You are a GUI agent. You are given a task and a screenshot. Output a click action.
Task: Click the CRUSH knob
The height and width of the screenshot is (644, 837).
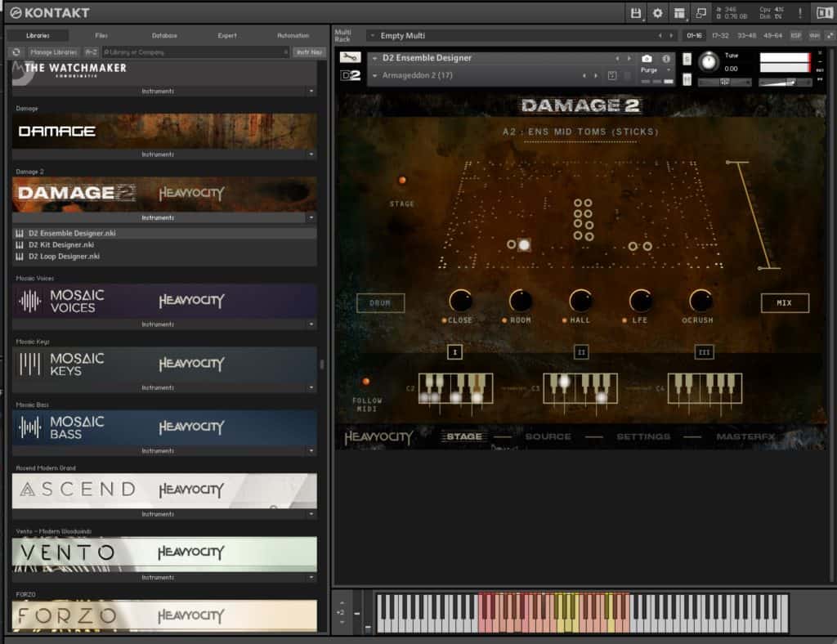pyautogui.click(x=700, y=301)
